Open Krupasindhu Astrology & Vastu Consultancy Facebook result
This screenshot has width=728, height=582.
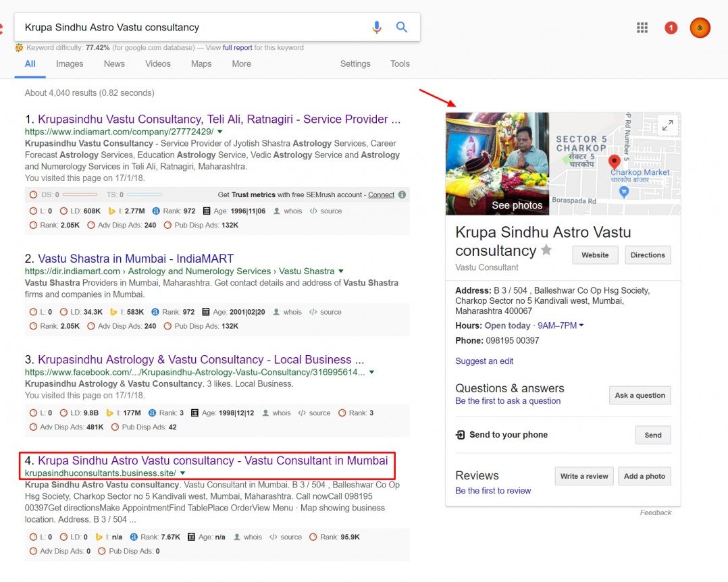[201, 360]
